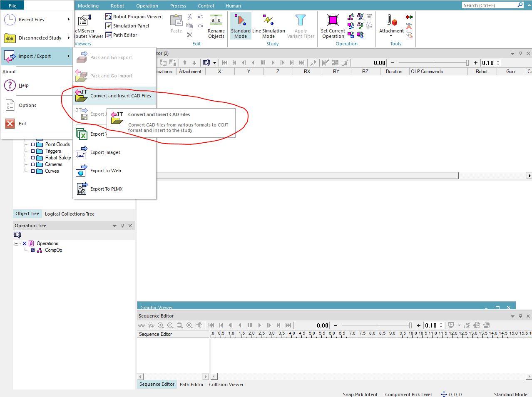Click Export To PLMX
Screen dimensions: 532x397
[x=107, y=189]
